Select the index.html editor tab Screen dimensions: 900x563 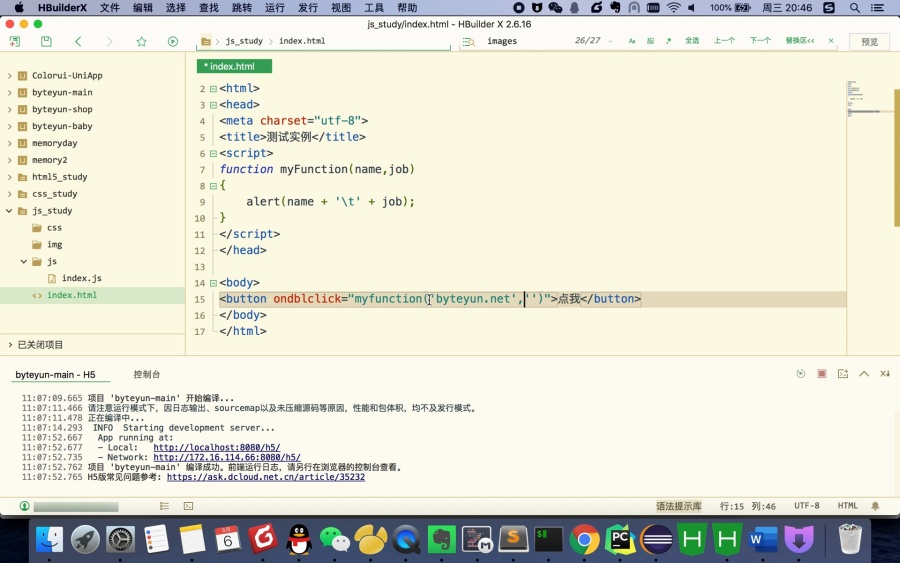[234, 67]
